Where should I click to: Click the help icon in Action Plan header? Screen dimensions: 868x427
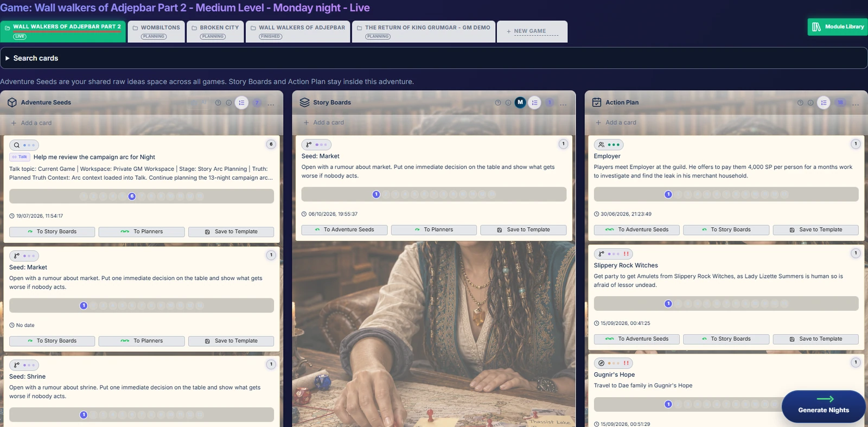coord(800,103)
